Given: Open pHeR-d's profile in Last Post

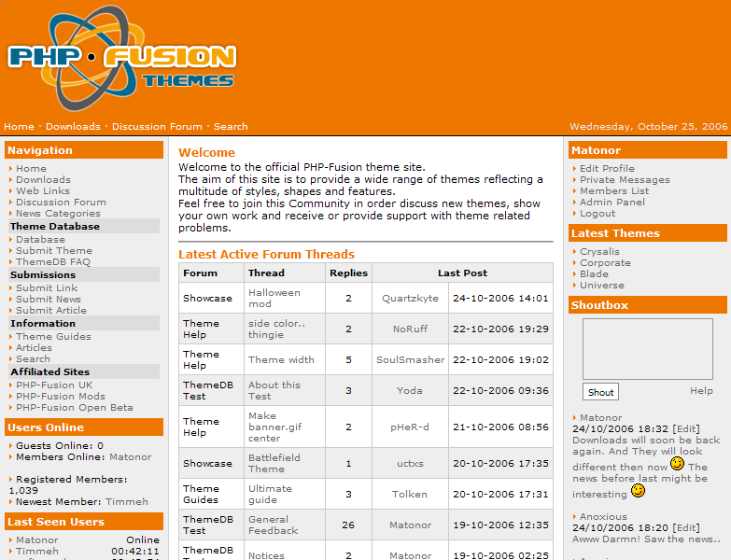Looking at the screenshot, I should pyautogui.click(x=410, y=427).
